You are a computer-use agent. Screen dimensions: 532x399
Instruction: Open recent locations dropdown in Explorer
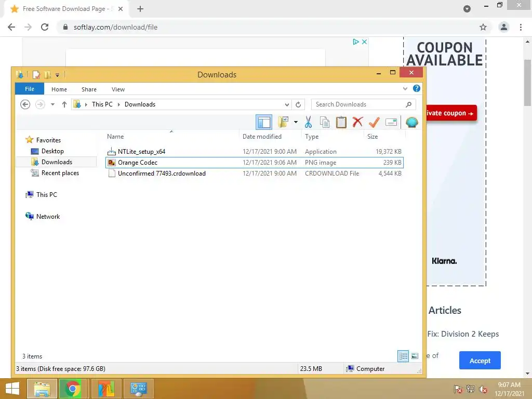tap(52, 104)
